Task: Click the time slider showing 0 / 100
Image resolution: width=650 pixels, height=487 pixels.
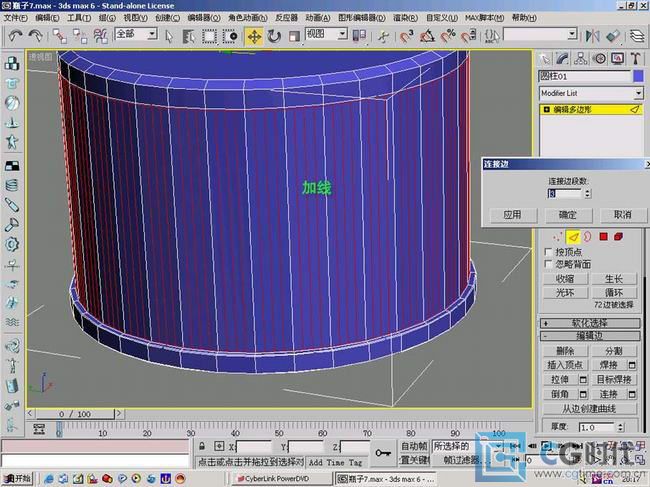Action: click(75, 414)
